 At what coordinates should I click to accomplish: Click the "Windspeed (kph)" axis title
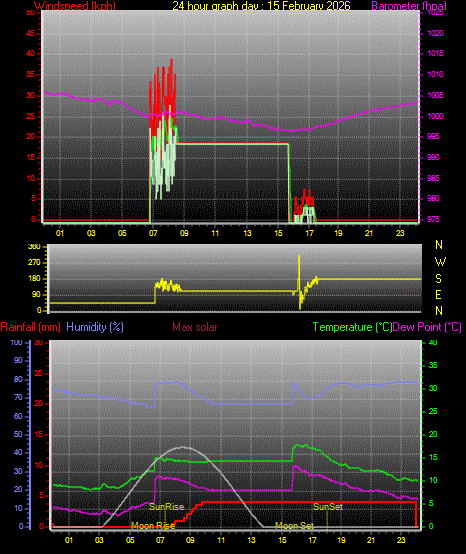pos(75,6)
